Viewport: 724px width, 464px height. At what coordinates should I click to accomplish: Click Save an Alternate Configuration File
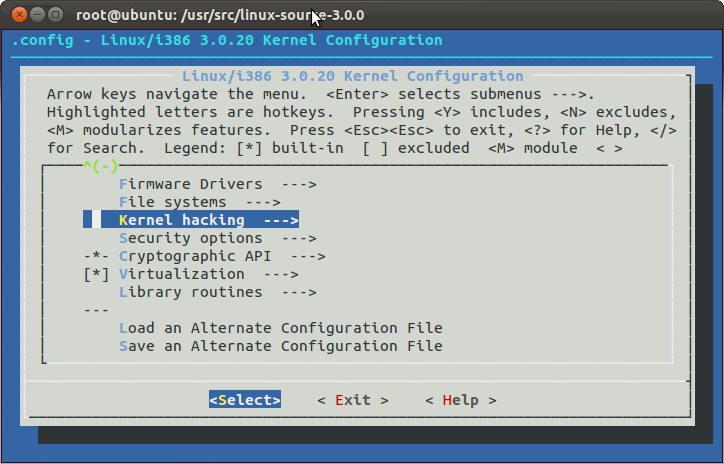[x=281, y=346]
